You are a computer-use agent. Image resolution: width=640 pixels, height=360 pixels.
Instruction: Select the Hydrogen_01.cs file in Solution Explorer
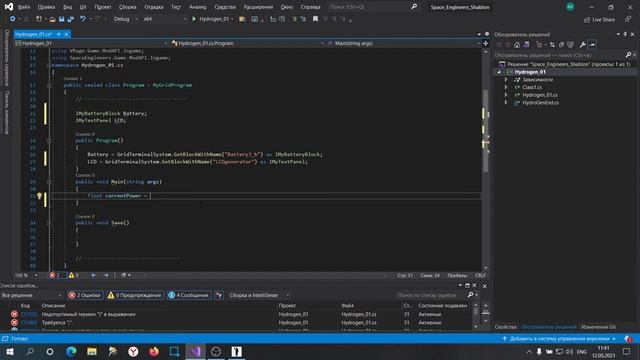540,95
